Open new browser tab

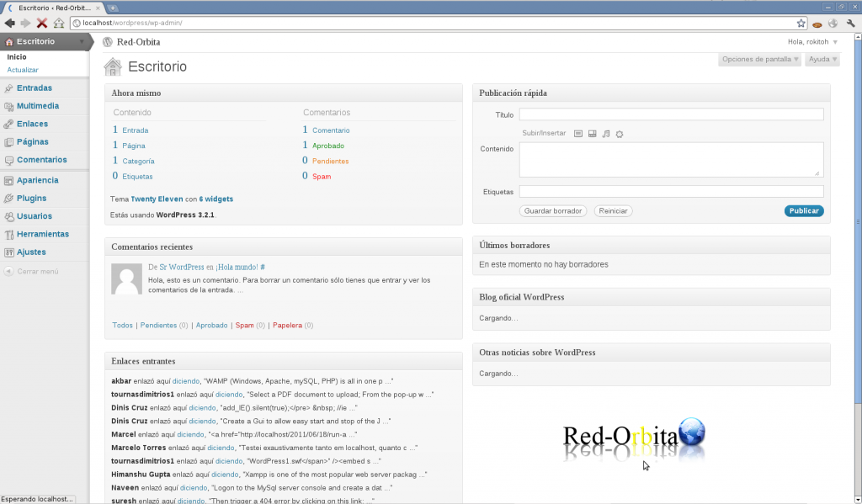point(113,8)
